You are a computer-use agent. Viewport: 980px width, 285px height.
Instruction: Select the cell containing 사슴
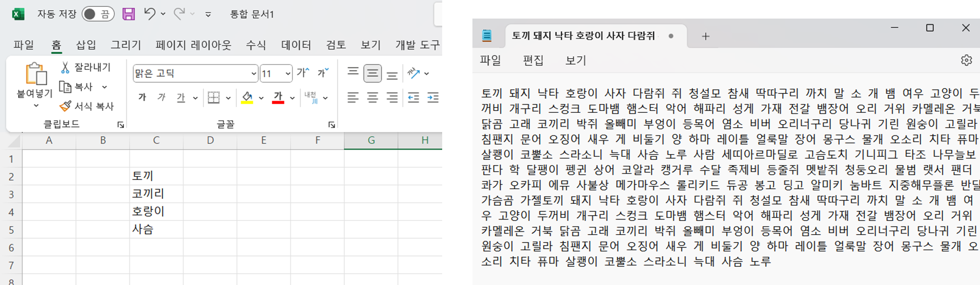[156, 229]
